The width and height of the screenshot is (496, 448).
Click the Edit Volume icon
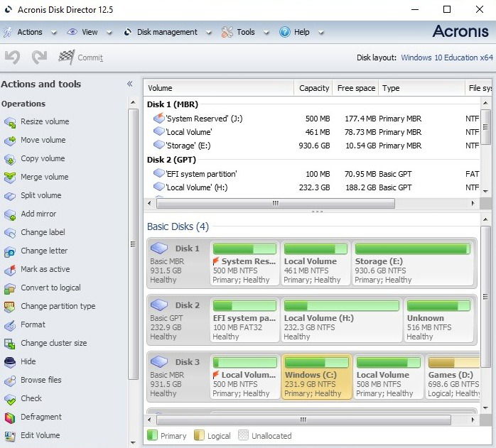click(10, 436)
